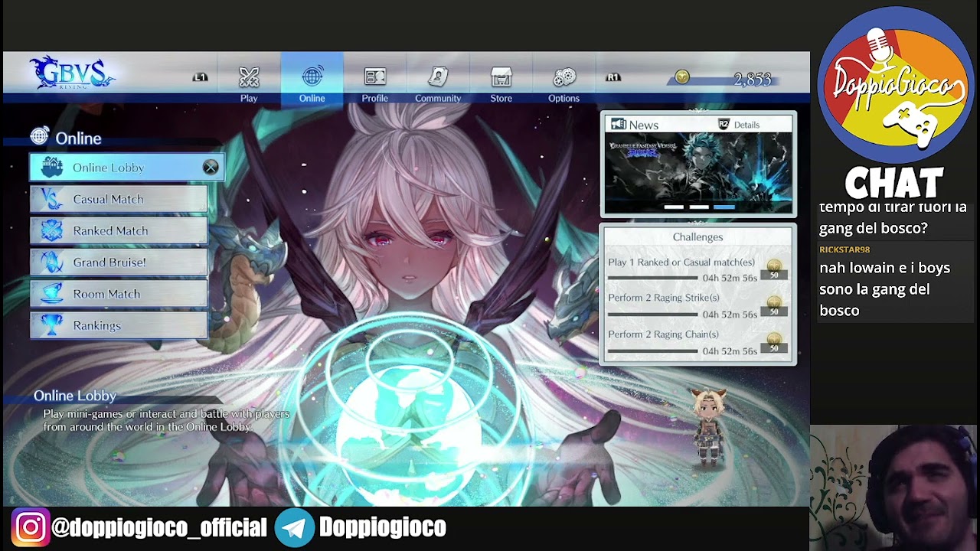Click the Details label in News panel
This screenshot has width=980, height=551.
tap(746, 125)
